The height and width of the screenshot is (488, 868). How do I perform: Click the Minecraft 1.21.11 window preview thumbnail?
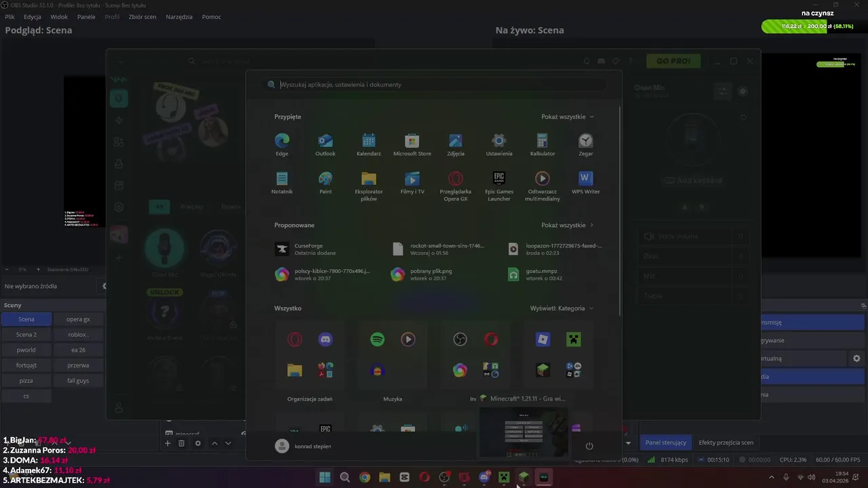coord(524,432)
